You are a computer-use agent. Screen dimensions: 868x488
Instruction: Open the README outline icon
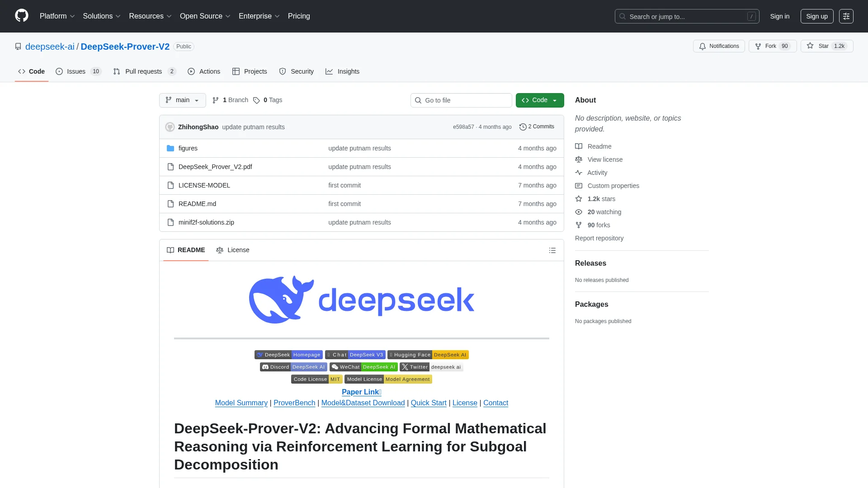552,250
